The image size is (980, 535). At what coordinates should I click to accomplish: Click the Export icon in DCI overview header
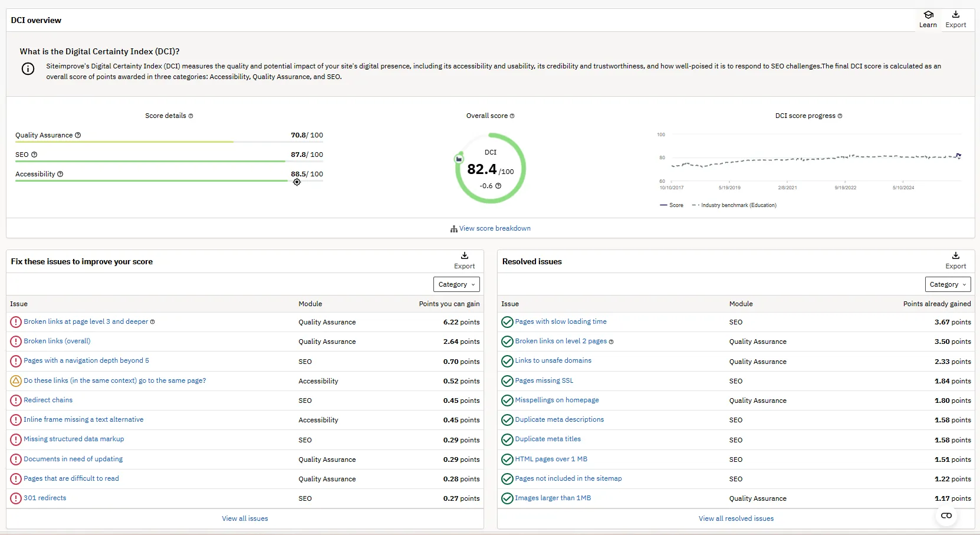point(955,15)
